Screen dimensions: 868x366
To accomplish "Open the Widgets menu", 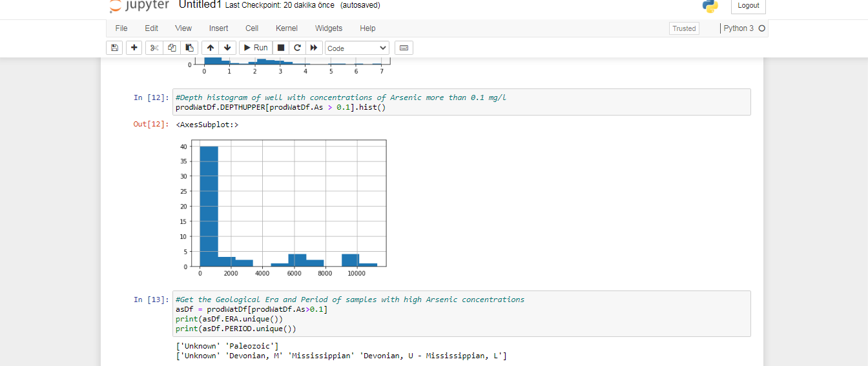I will click(329, 28).
